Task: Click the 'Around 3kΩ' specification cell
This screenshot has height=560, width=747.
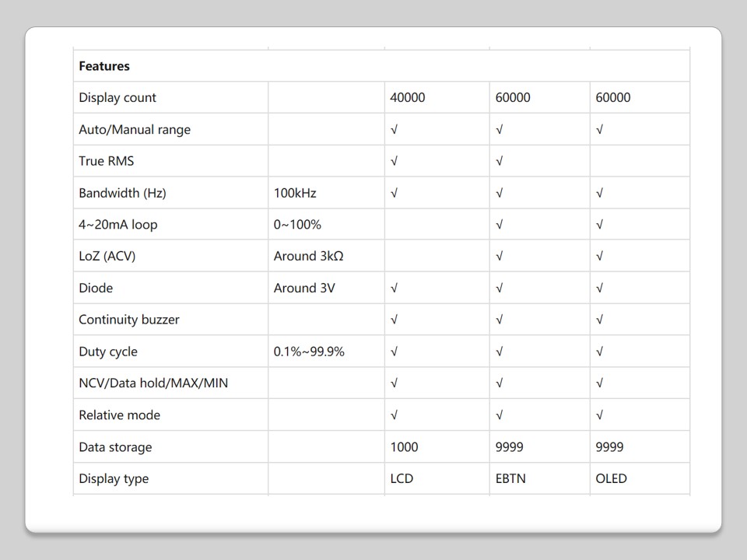Action: click(x=308, y=256)
